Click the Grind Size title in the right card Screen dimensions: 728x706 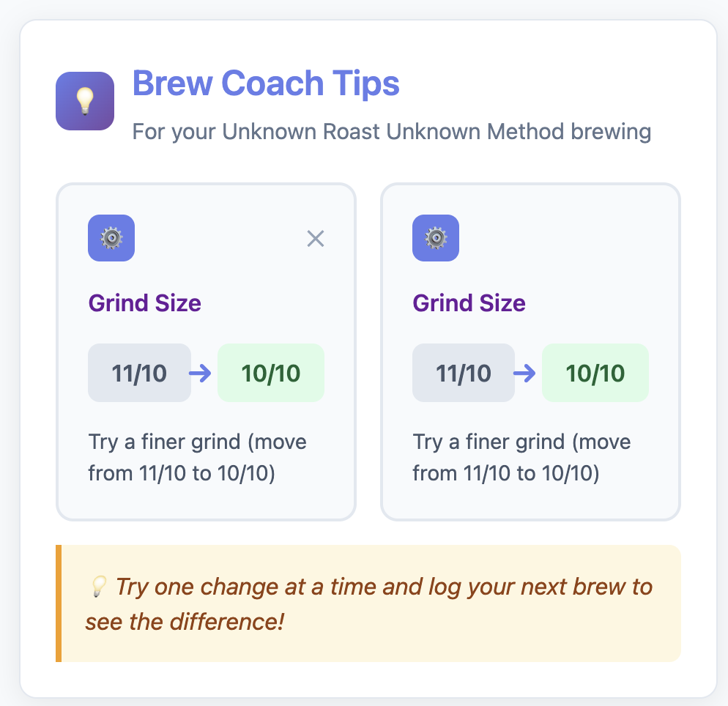click(x=469, y=303)
